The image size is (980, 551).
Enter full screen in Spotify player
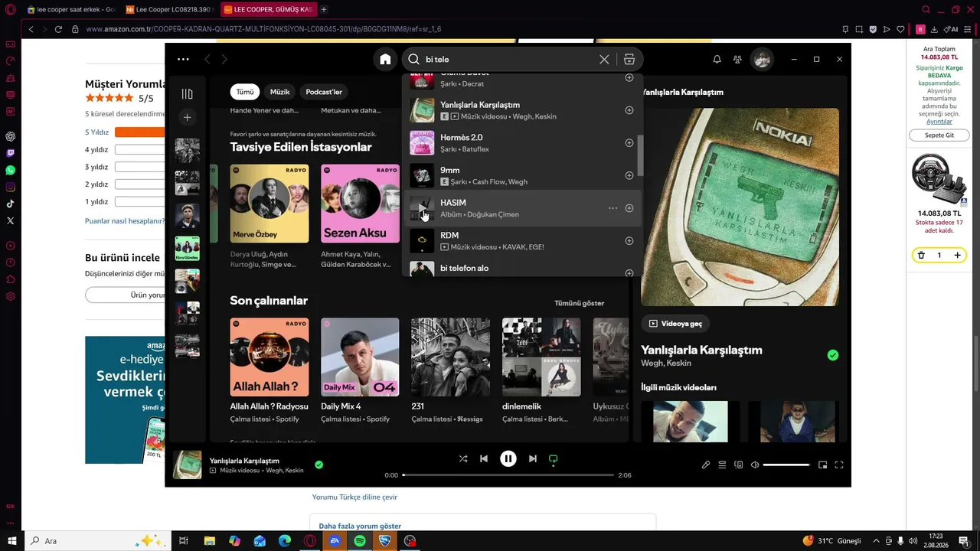839,465
